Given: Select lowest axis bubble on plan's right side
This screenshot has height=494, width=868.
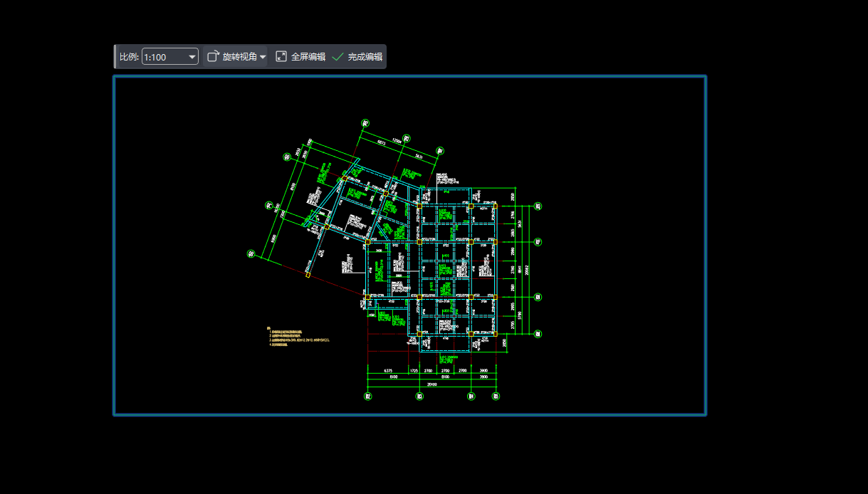Looking at the screenshot, I should pos(538,333).
